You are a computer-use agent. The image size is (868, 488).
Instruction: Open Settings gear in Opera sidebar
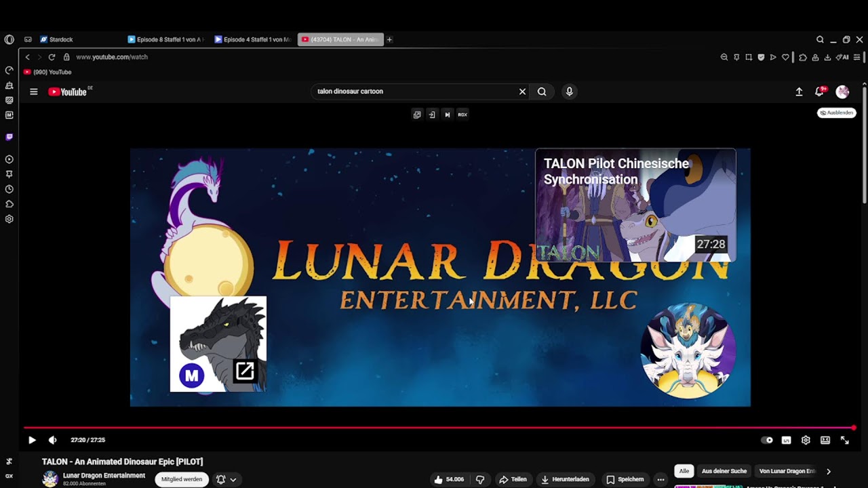pos(9,219)
